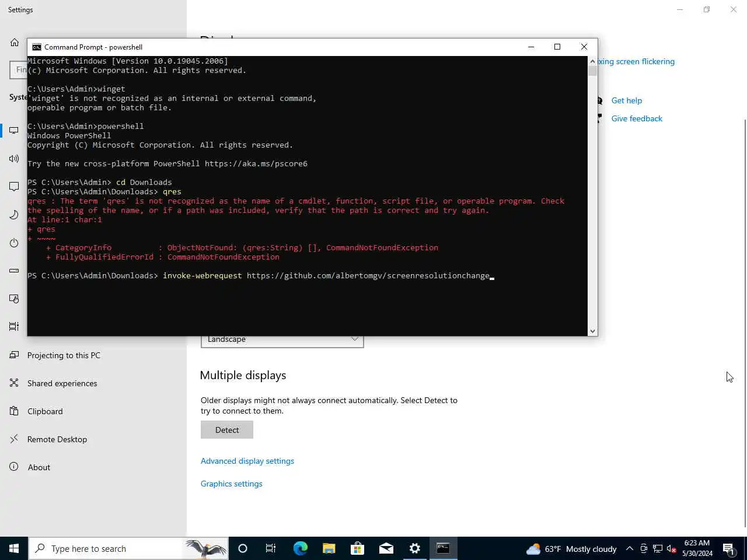The width and height of the screenshot is (747, 560).
Task: Open Cortana from the taskbar
Action: coord(243,548)
